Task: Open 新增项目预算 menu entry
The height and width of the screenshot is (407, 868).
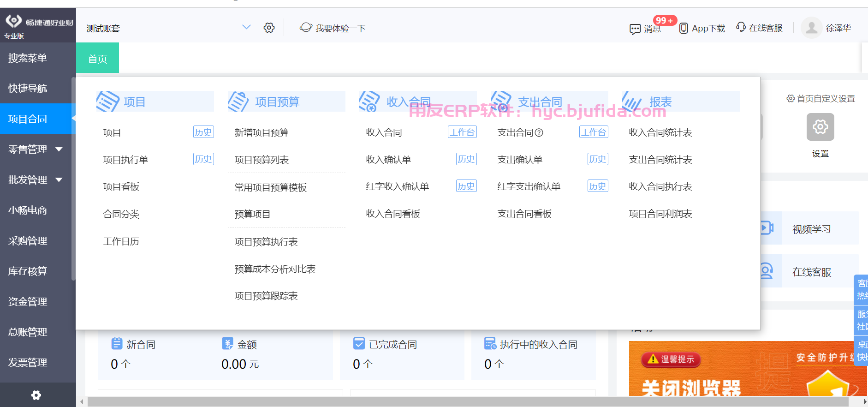Action: 262,132
